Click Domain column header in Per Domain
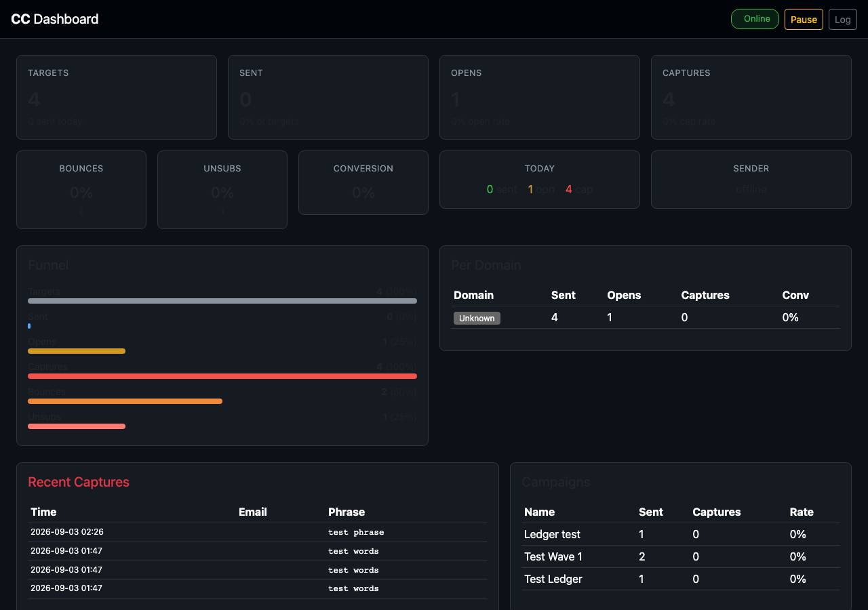 [473, 295]
